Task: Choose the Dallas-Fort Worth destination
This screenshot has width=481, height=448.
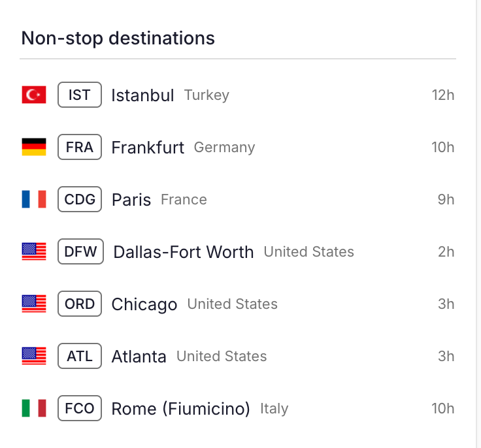Action: point(183,252)
